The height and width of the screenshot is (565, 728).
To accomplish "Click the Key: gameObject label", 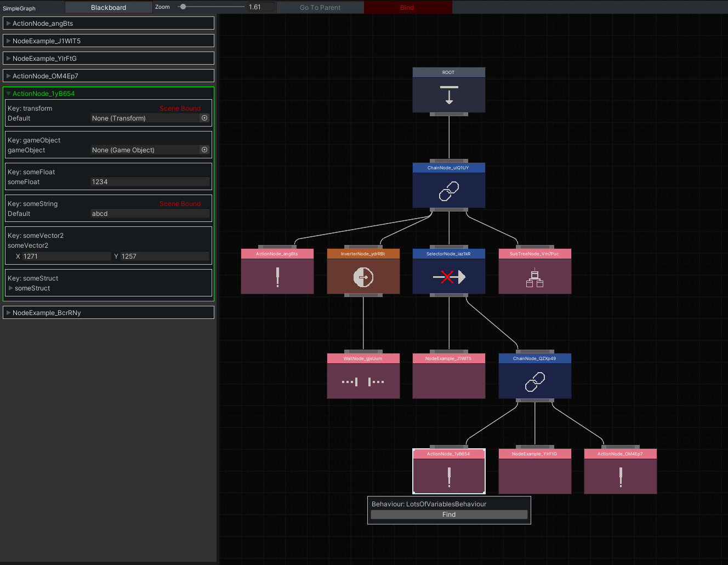I will (34, 140).
